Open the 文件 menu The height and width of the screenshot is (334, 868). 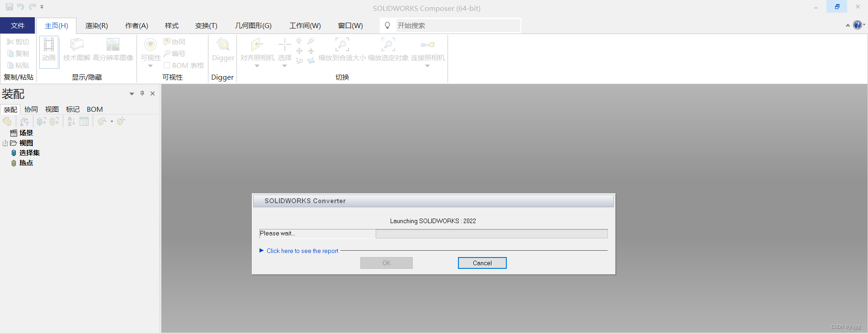coord(18,25)
